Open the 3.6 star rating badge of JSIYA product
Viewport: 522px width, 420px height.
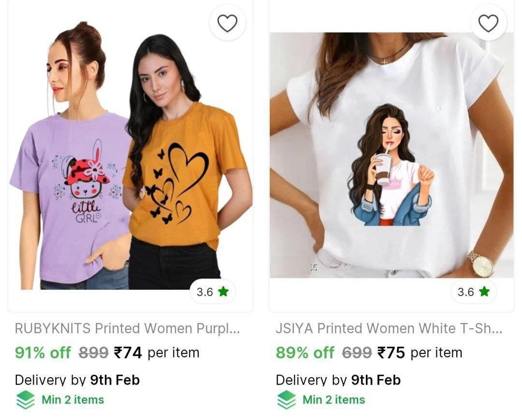[x=474, y=292]
